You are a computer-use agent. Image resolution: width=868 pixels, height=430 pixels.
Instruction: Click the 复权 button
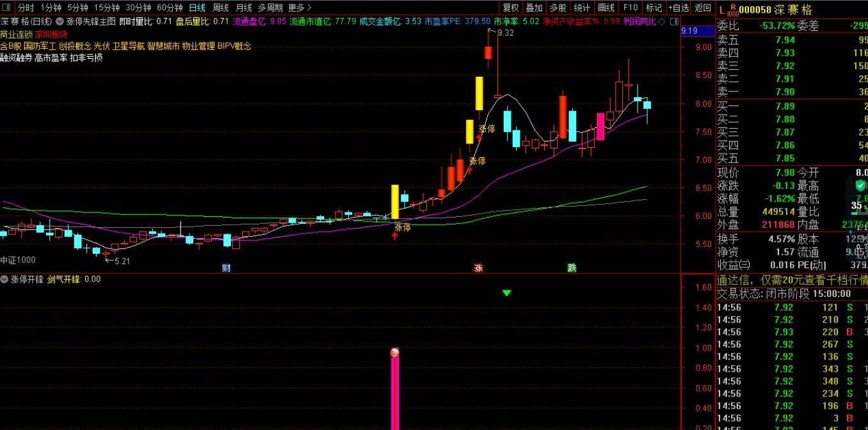(x=511, y=8)
